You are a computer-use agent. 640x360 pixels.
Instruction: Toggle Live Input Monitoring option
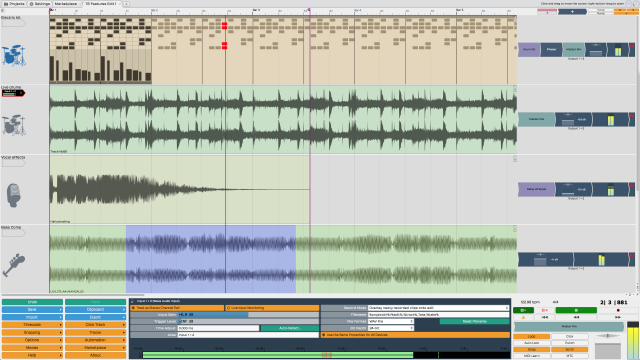(x=272, y=308)
